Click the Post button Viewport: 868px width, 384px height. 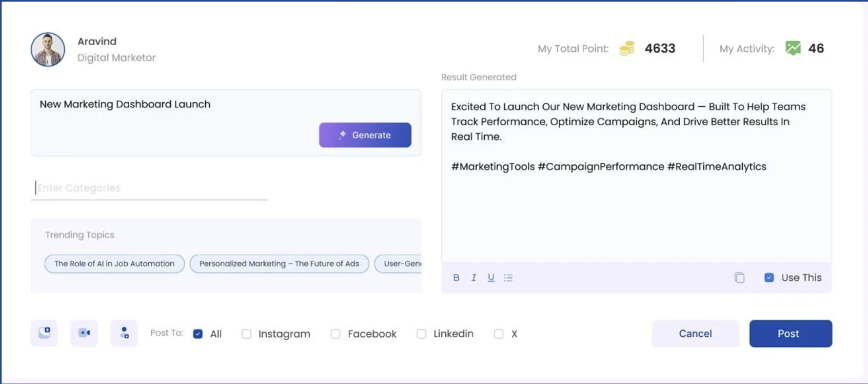coord(790,334)
